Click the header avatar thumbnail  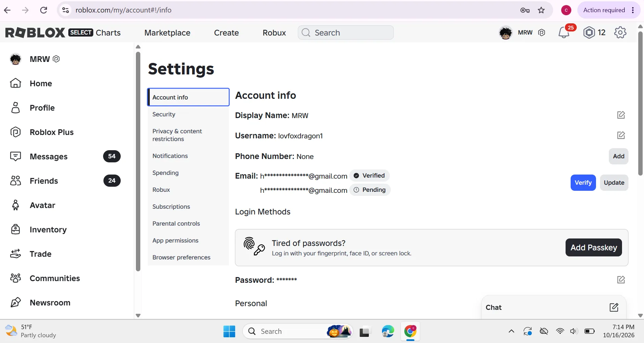(x=506, y=32)
